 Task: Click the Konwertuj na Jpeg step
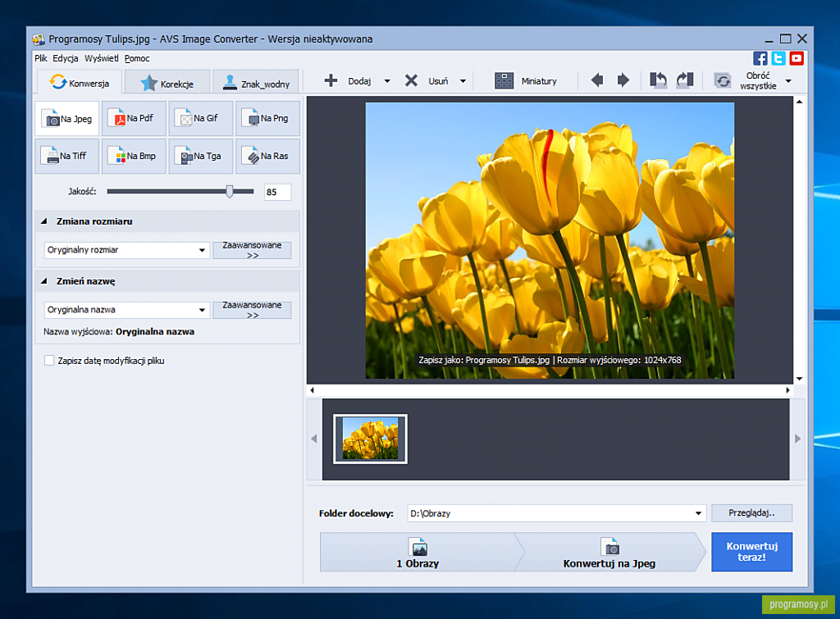tap(609, 552)
